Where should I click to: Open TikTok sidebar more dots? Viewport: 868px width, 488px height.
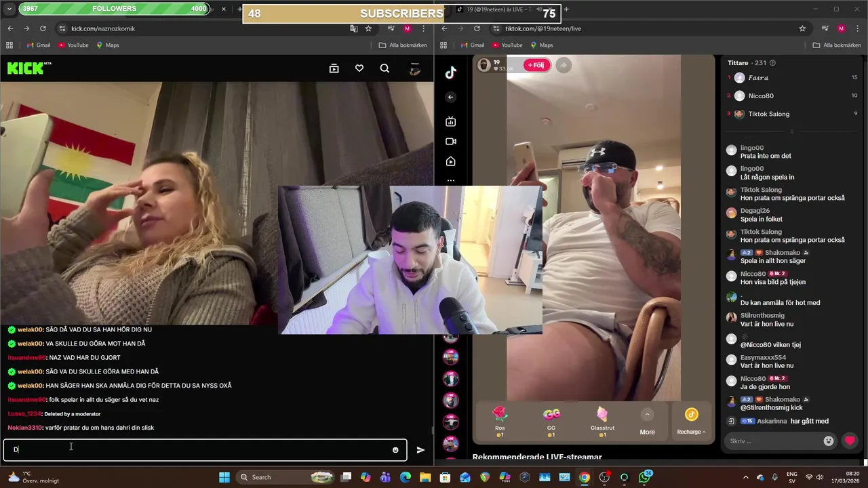click(x=451, y=181)
